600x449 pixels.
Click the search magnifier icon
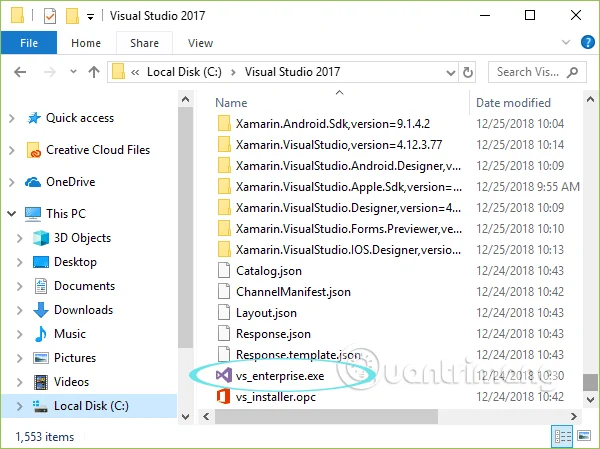(572, 72)
